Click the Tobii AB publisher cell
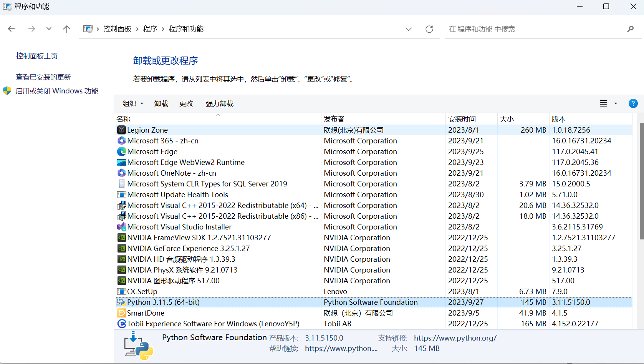Screen dimensions: 644x364 (x=337, y=324)
